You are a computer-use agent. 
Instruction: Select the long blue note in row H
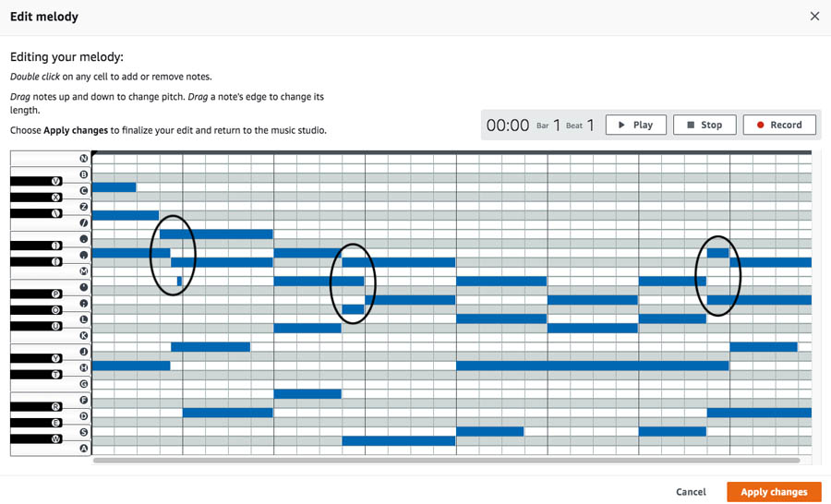593,366
